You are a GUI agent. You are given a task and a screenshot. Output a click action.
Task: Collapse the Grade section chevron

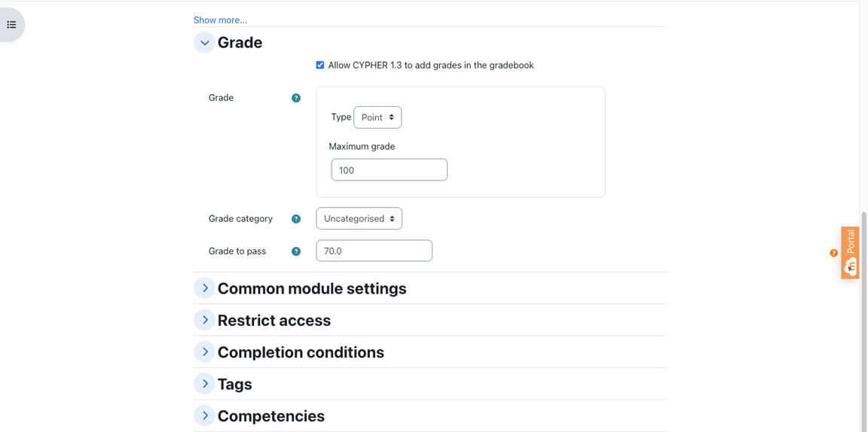tap(204, 43)
